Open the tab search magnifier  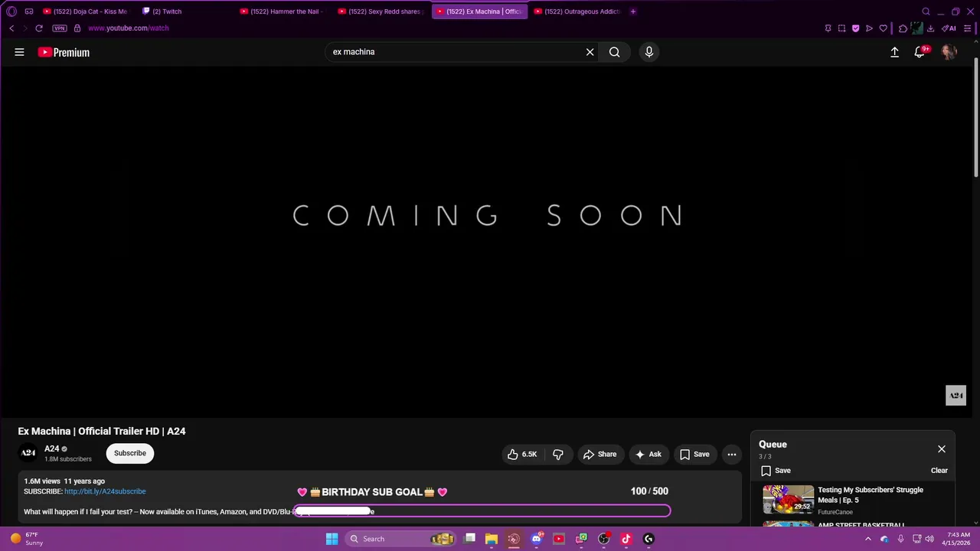[926, 11]
